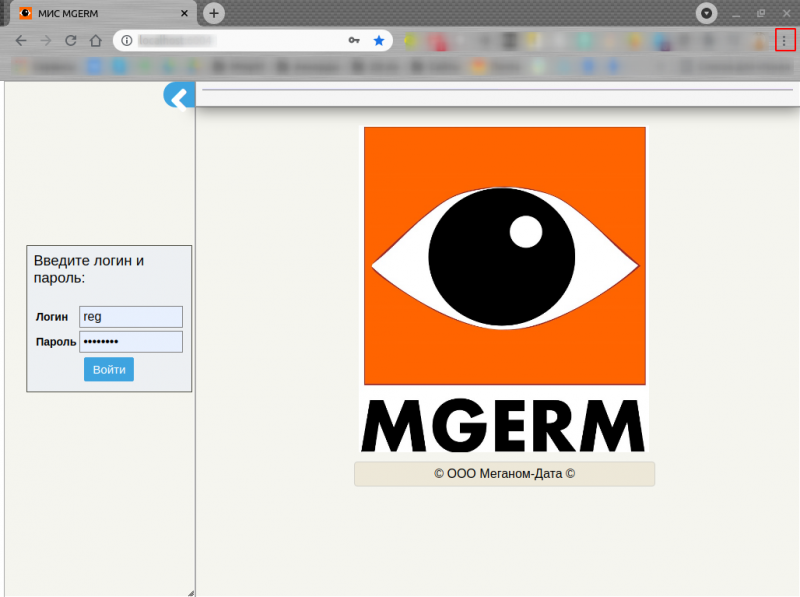Switch to the МИС MGERM tab
The image size is (800, 597).
click(x=90, y=14)
